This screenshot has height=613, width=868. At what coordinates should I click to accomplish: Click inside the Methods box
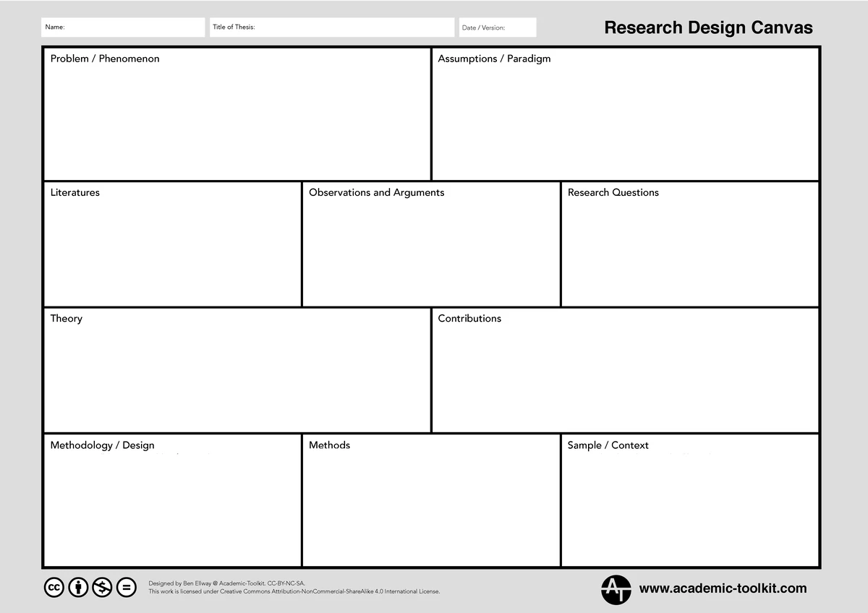[431, 499]
